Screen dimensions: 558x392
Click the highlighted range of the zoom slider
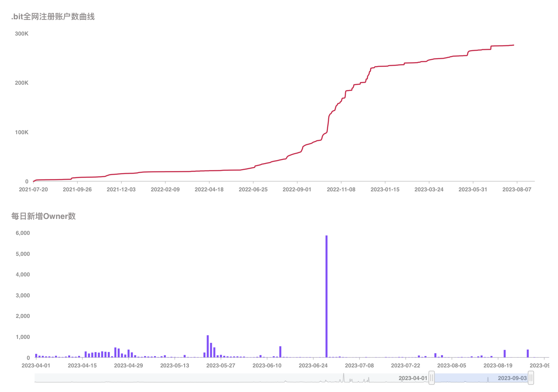(x=481, y=378)
